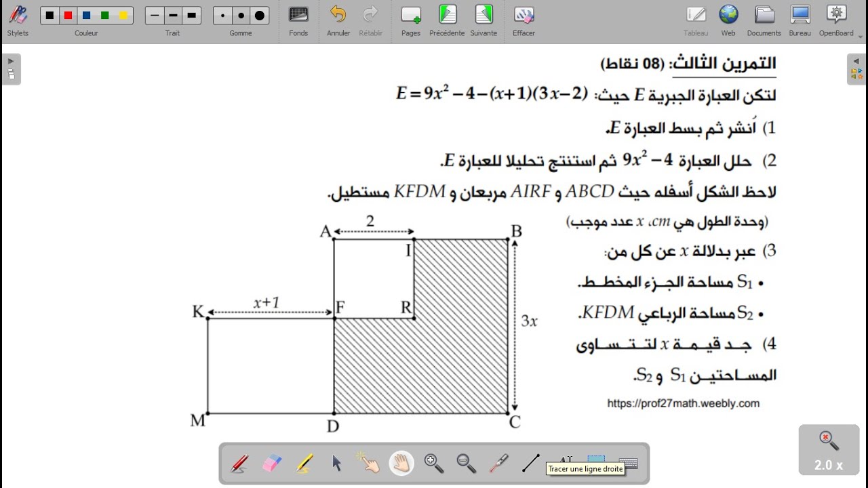Click the Effacer clear button
Image resolution: width=868 pixels, height=488 pixels.
[x=524, y=20]
